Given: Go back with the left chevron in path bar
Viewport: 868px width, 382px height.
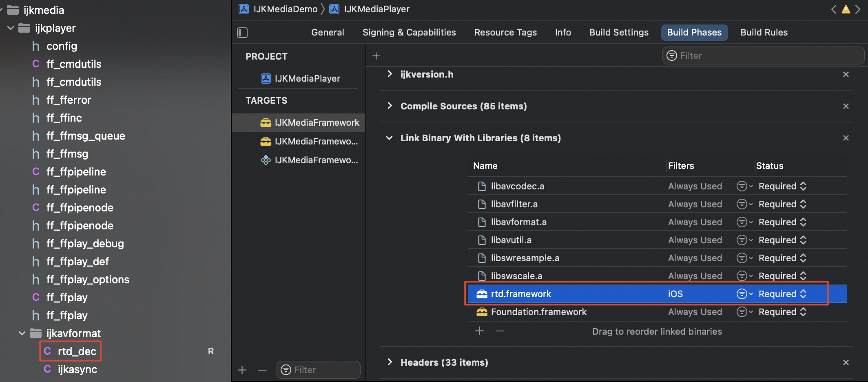Looking at the screenshot, I should (834, 9).
